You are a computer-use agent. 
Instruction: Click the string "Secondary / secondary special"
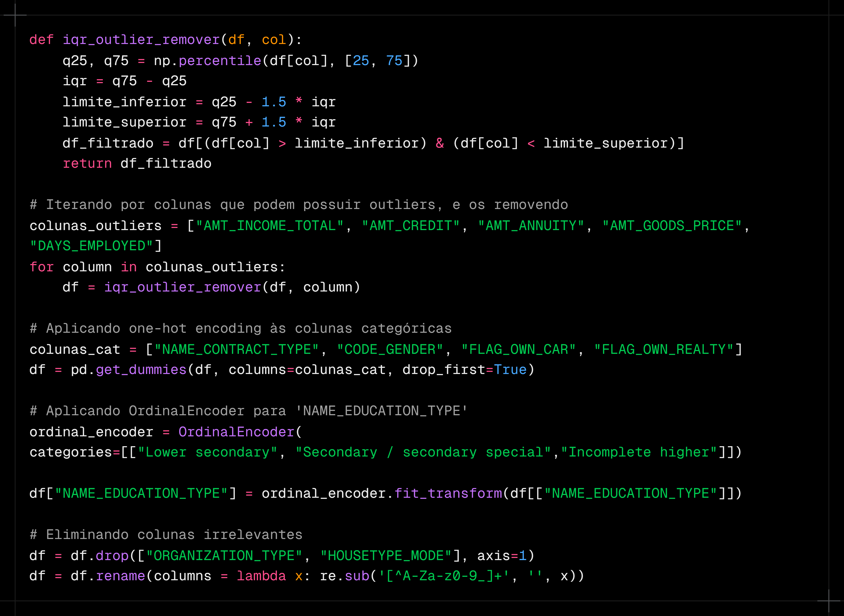[x=423, y=452]
